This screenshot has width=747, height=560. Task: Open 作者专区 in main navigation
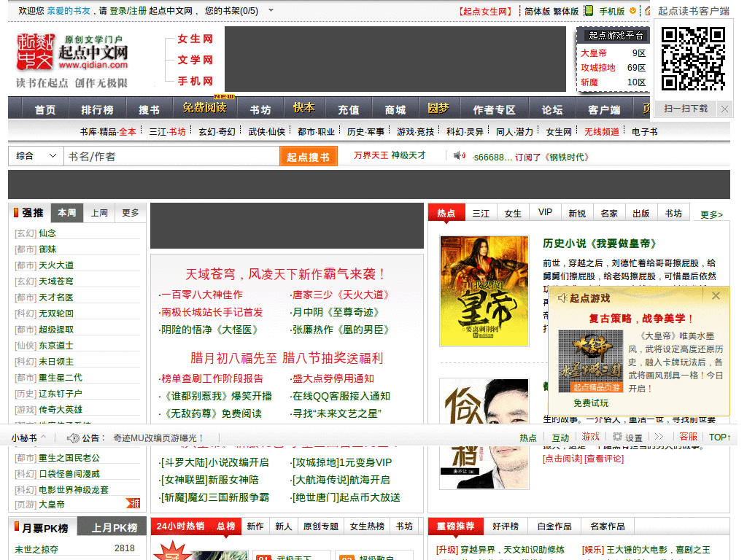(494, 110)
